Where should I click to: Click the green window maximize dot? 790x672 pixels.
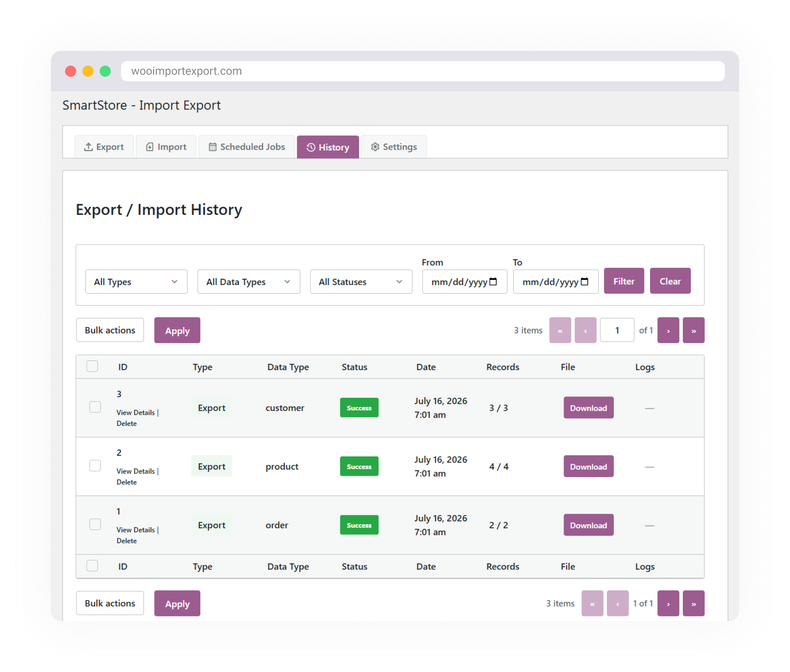[105, 71]
